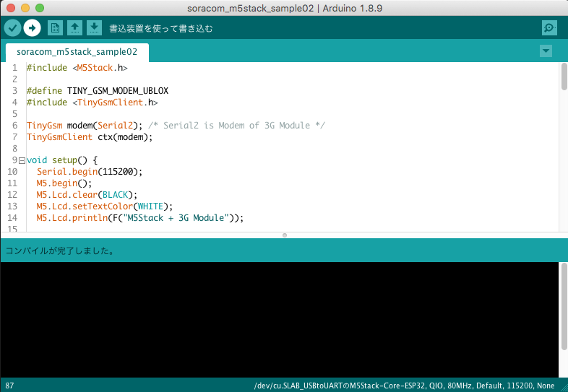Collapse the setup() function fold marker
The height and width of the screenshot is (392, 568).
coord(22,160)
